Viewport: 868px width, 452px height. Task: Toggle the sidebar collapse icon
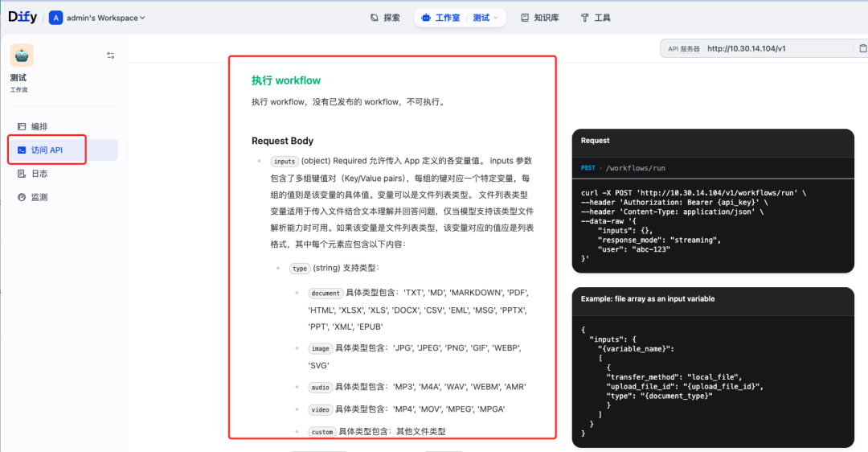coord(111,55)
